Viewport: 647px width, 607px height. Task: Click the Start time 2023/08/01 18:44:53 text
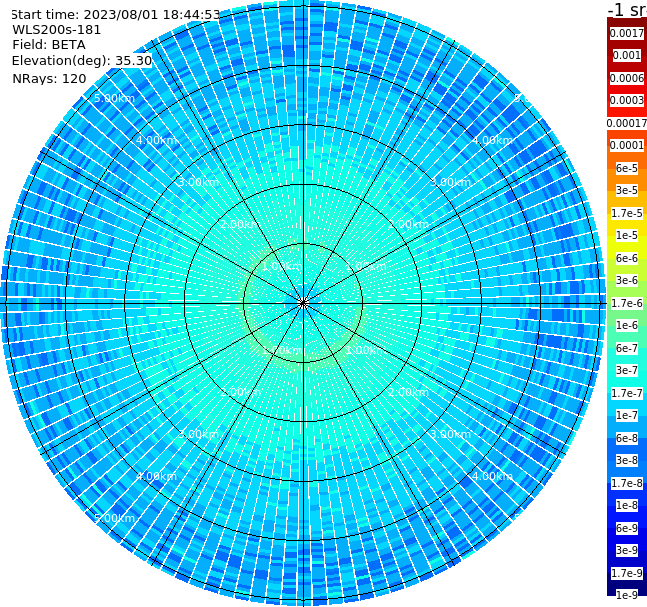coord(116,15)
